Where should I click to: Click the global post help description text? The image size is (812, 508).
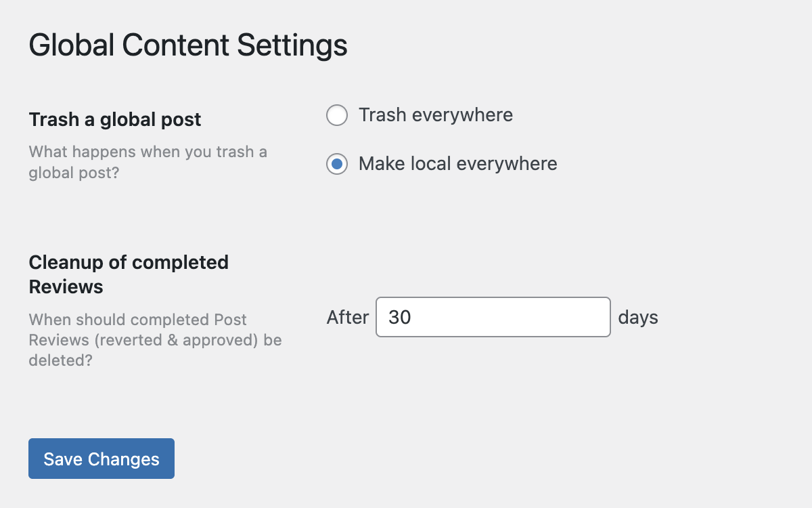coord(148,162)
